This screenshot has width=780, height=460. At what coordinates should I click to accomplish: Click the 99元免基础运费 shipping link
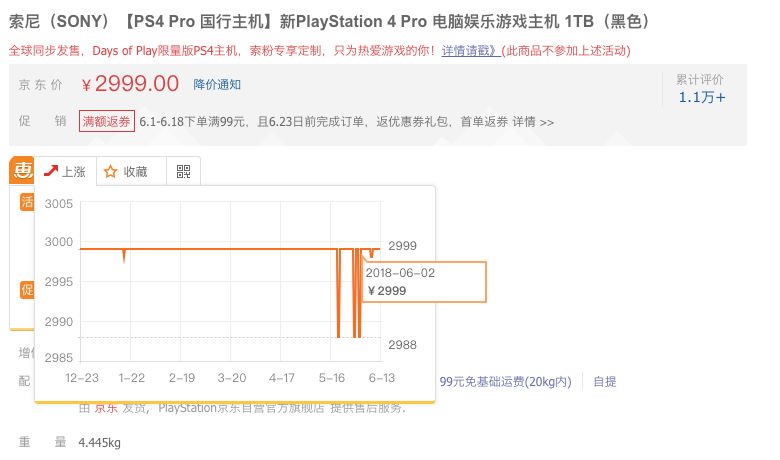pos(505,381)
